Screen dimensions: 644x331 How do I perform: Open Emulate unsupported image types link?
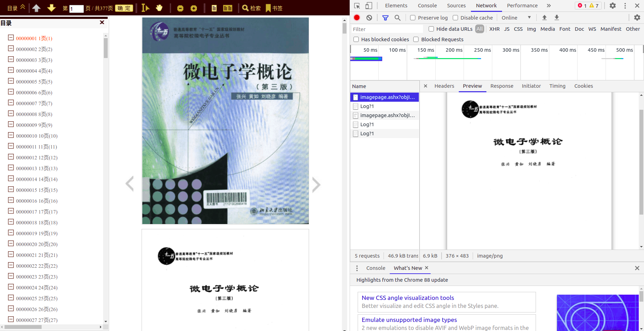[x=409, y=320]
